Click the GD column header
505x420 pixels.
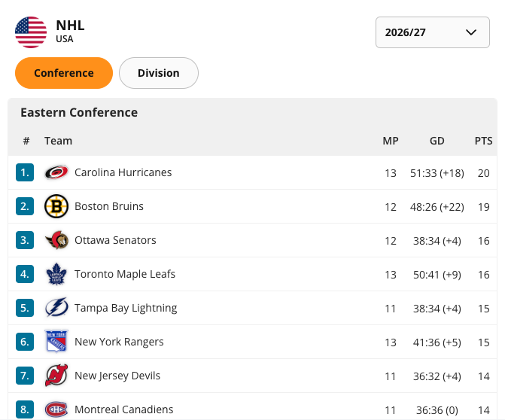[x=437, y=141]
